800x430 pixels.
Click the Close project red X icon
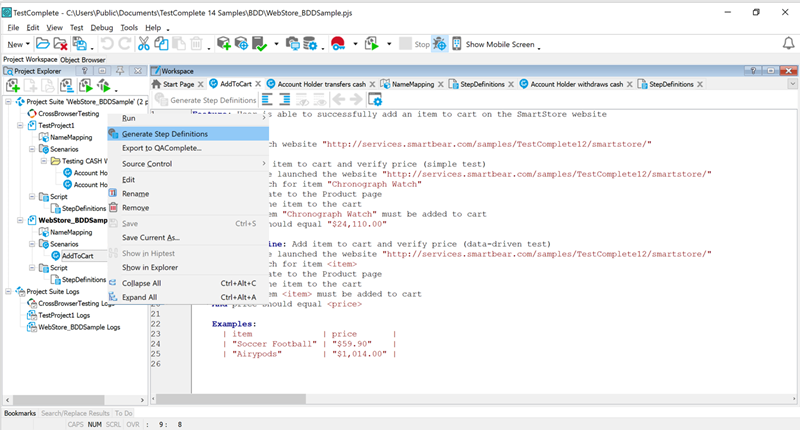pyautogui.click(x=61, y=44)
